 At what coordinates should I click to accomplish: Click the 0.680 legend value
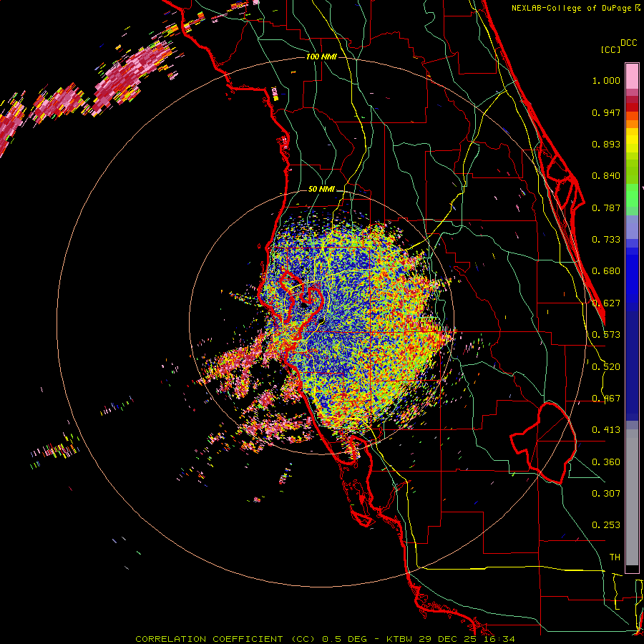(606, 271)
